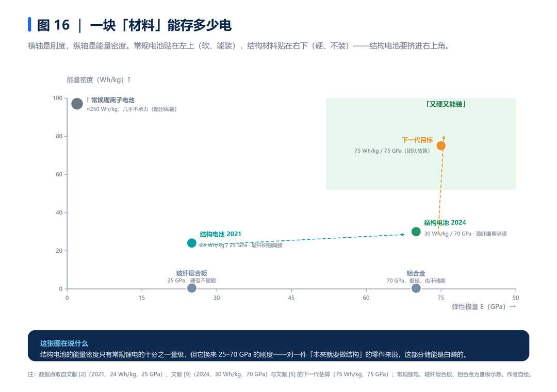Click the y-axis tick 40

tap(59, 213)
